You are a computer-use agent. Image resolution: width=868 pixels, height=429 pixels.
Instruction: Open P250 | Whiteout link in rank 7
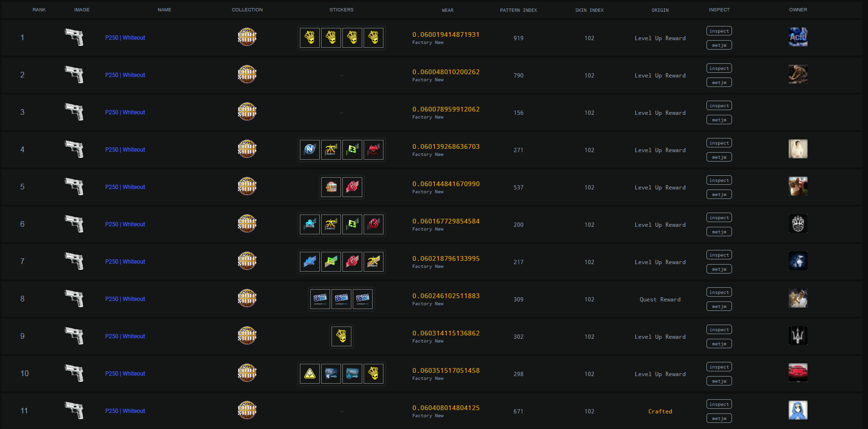pos(125,262)
